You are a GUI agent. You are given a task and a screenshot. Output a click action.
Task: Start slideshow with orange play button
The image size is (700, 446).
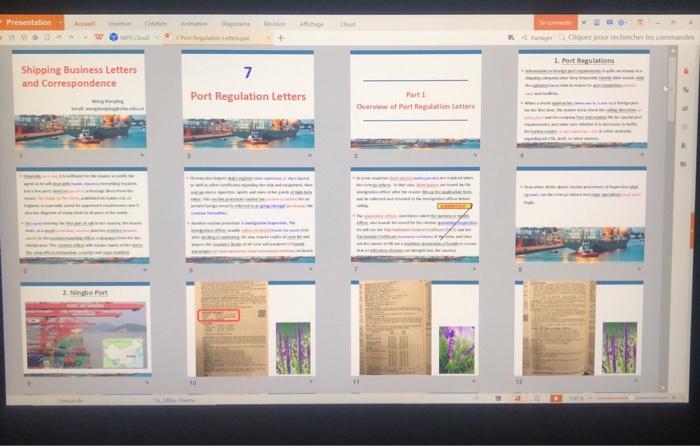pyautogui.click(x=556, y=398)
